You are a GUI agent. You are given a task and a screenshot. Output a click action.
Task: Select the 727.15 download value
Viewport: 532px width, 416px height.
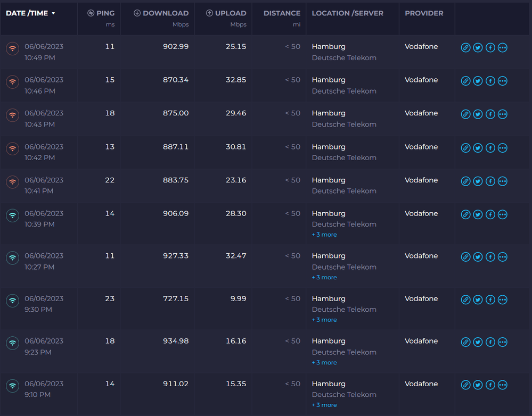click(176, 298)
